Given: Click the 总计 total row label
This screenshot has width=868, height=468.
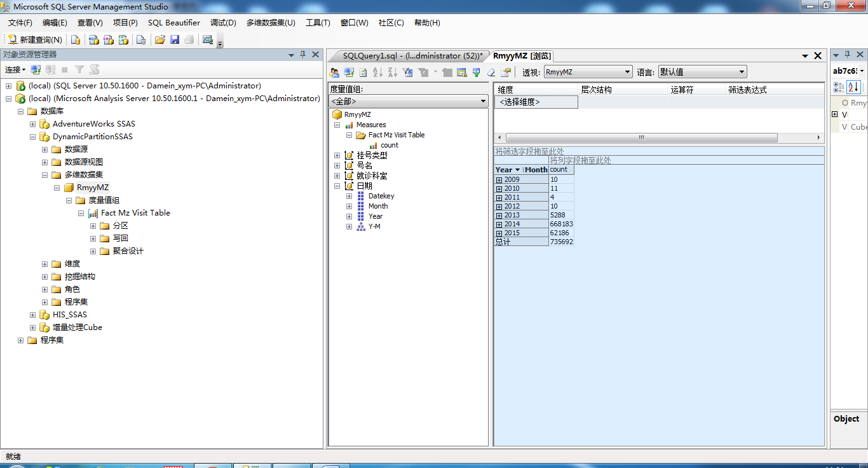Looking at the screenshot, I should pos(522,242).
